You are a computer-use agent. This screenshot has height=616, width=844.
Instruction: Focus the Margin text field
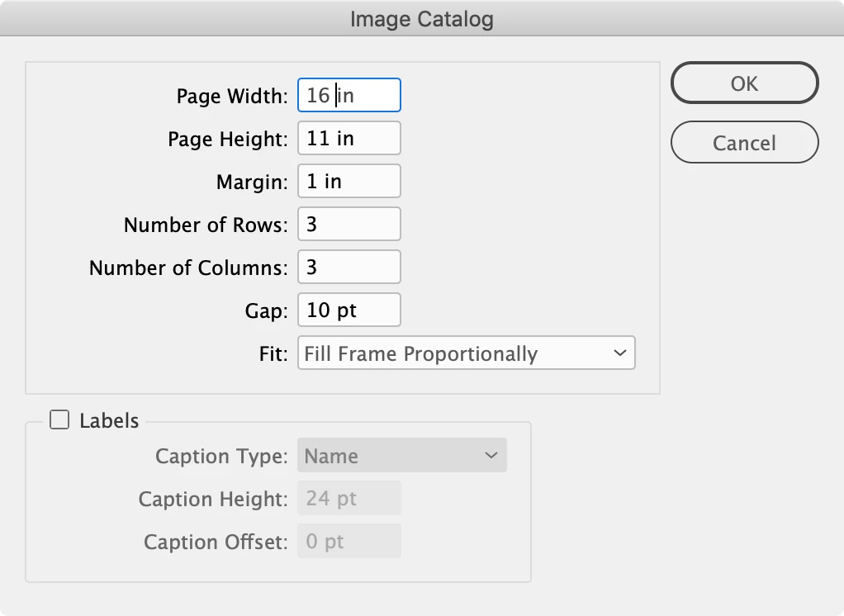349,181
